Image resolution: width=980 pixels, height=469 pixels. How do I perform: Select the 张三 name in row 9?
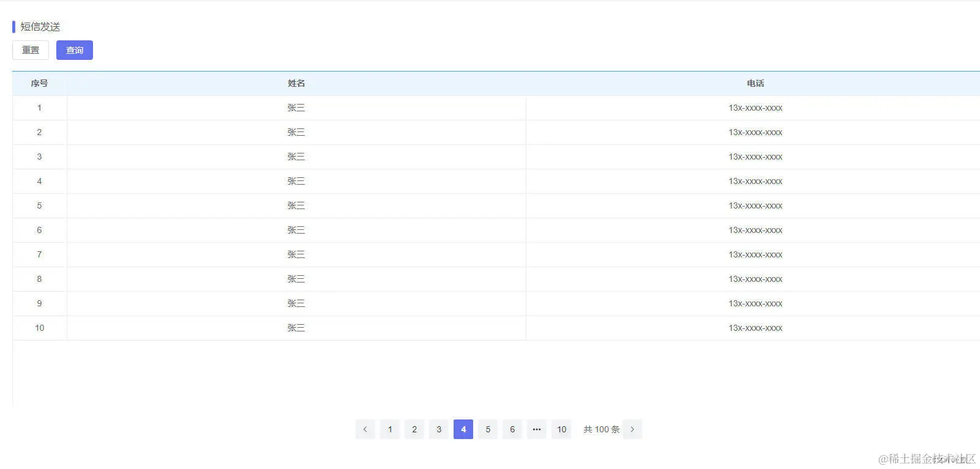pos(296,303)
